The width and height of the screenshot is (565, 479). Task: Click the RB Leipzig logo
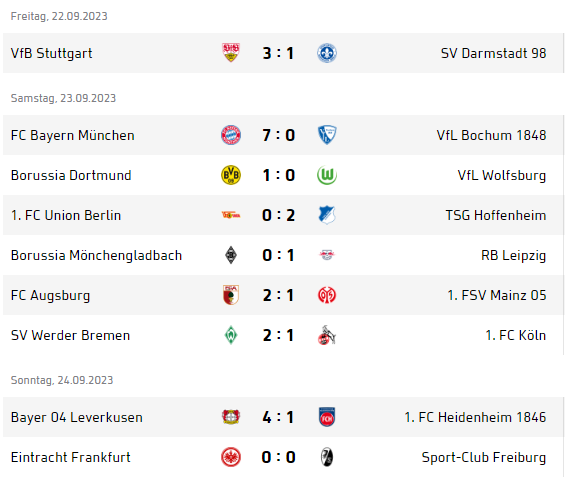point(327,255)
